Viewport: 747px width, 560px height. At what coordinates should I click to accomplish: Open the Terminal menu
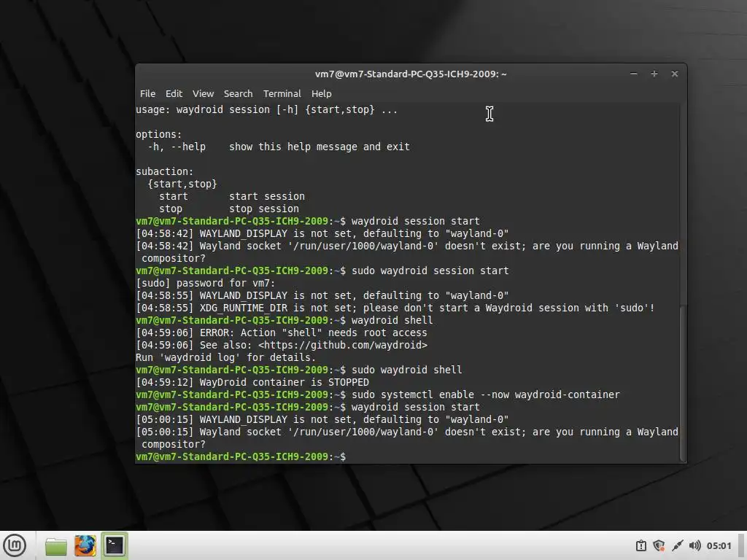point(282,94)
